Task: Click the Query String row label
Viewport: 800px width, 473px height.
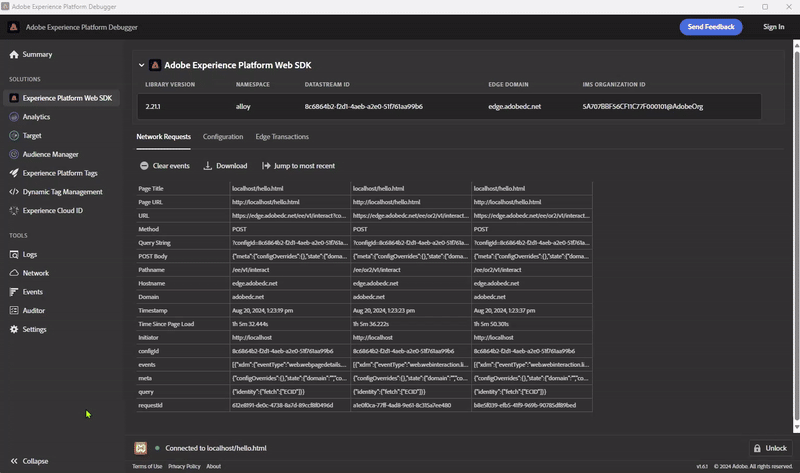Action: (x=154, y=243)
